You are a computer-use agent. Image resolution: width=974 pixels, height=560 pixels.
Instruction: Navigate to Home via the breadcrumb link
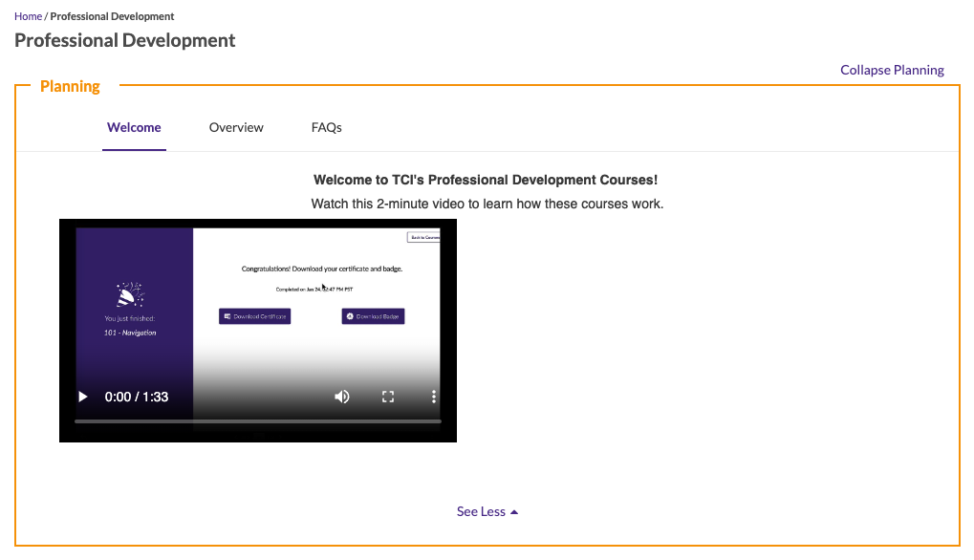(28, 15)
